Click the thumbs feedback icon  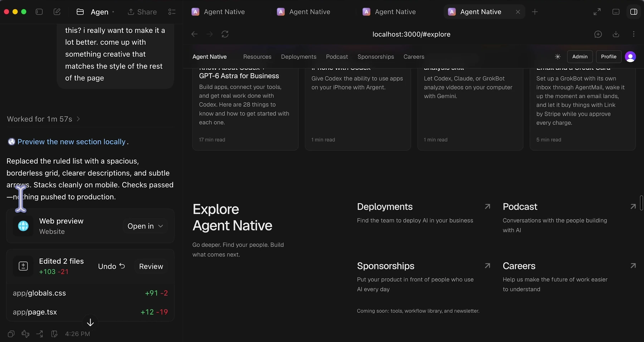pyautogui.click(x=25, y=334)
